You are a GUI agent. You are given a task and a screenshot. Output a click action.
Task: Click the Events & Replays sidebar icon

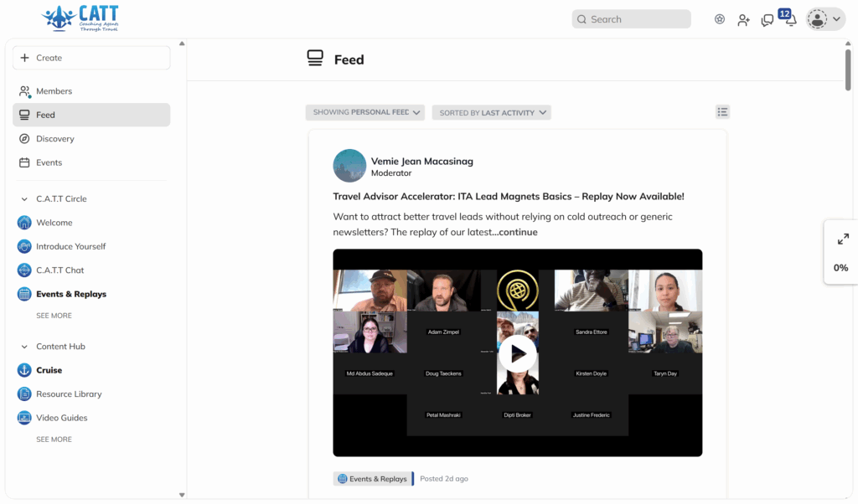tap(24, 294)
